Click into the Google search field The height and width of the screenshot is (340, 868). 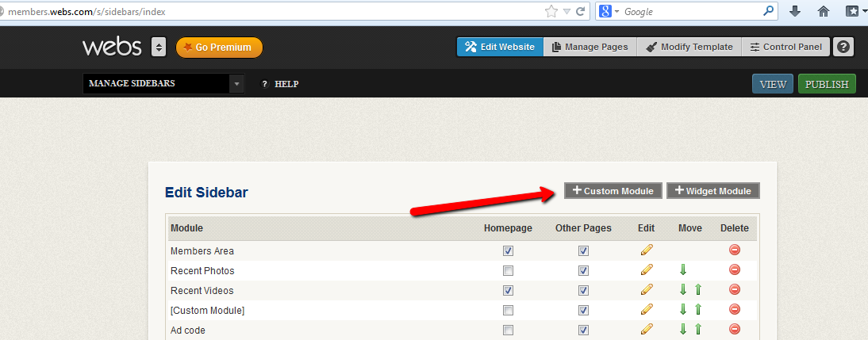690,12
